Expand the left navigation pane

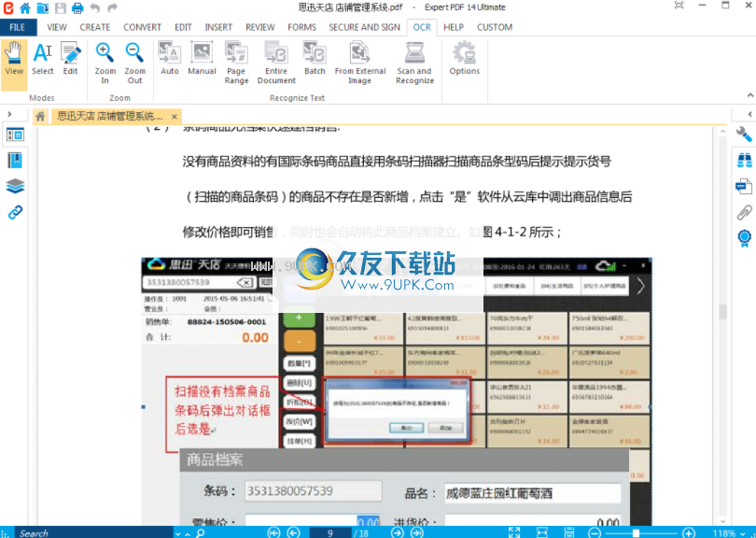coord(9,114)
